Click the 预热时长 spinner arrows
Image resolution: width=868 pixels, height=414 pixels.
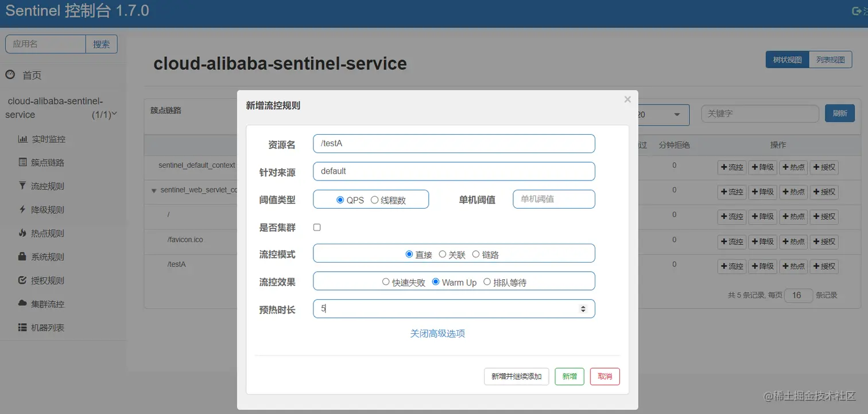coord(583,308)
